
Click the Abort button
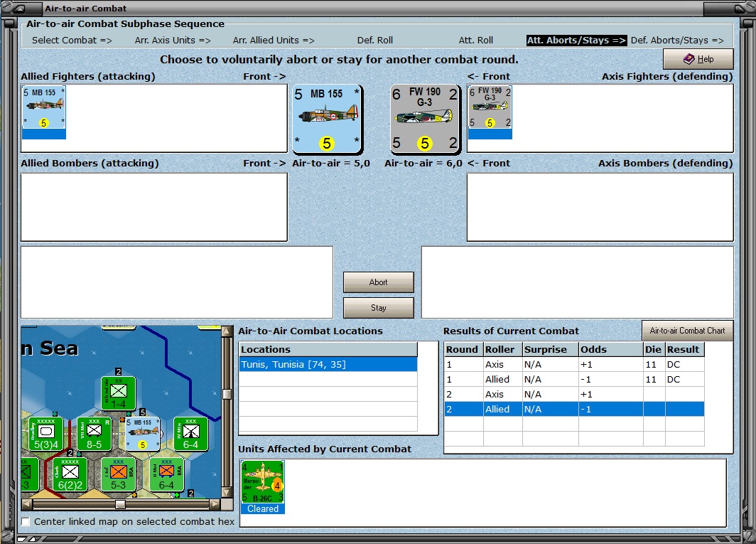(379, 282)
